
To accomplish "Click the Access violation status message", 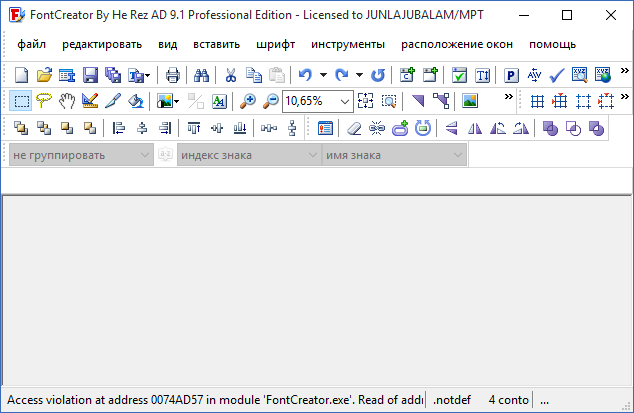I will [215, 400].
